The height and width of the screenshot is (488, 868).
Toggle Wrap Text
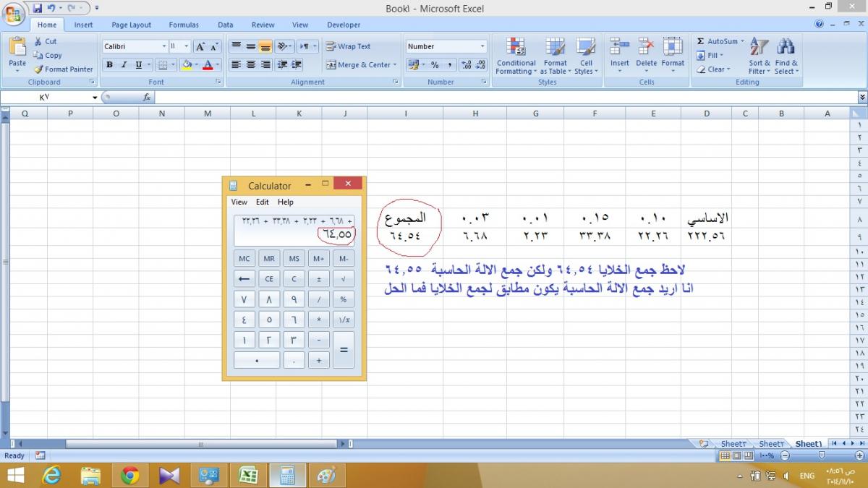[x=348, y=46]
